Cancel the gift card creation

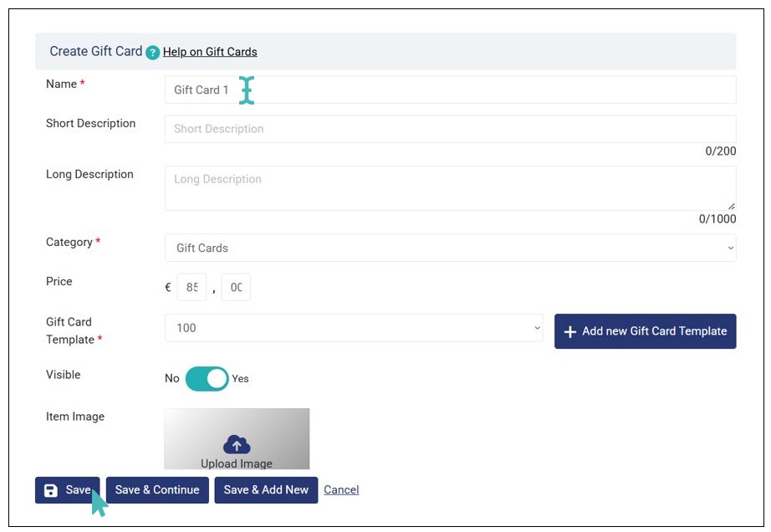pos(341,490)
